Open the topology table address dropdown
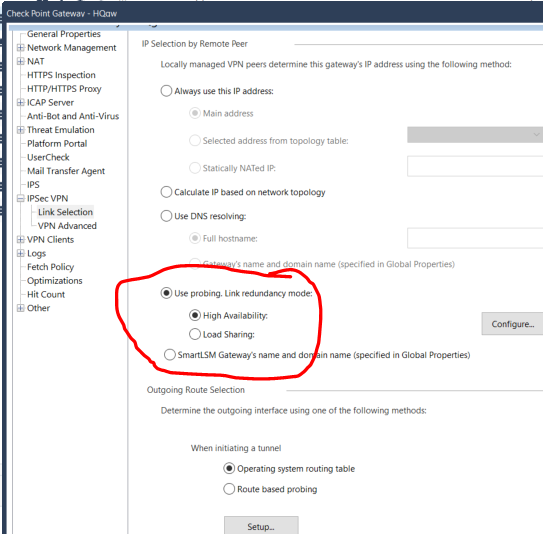The width and height of the screenshot is (543, 534). 475,135
